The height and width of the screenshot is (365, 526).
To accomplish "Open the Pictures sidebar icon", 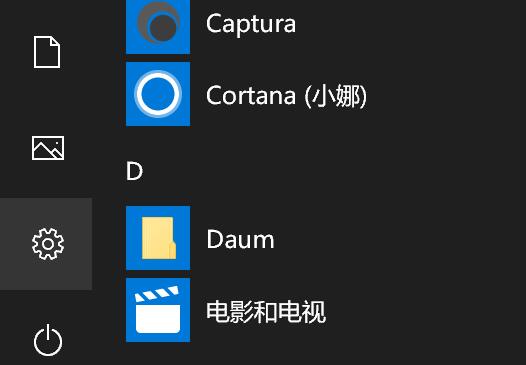I will point(48,148).
